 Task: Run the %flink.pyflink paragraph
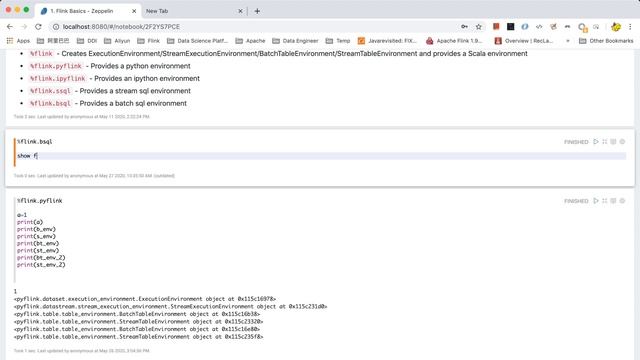click(596, 201)
